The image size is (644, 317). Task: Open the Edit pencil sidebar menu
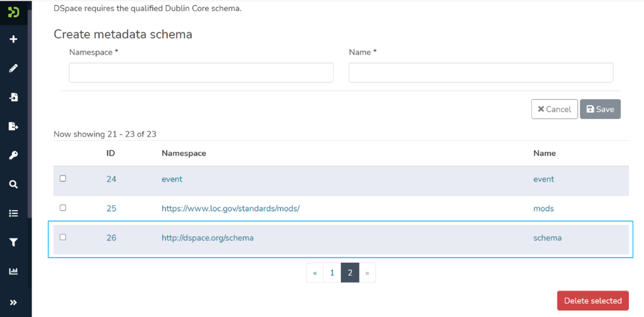(x=13, y=68)
